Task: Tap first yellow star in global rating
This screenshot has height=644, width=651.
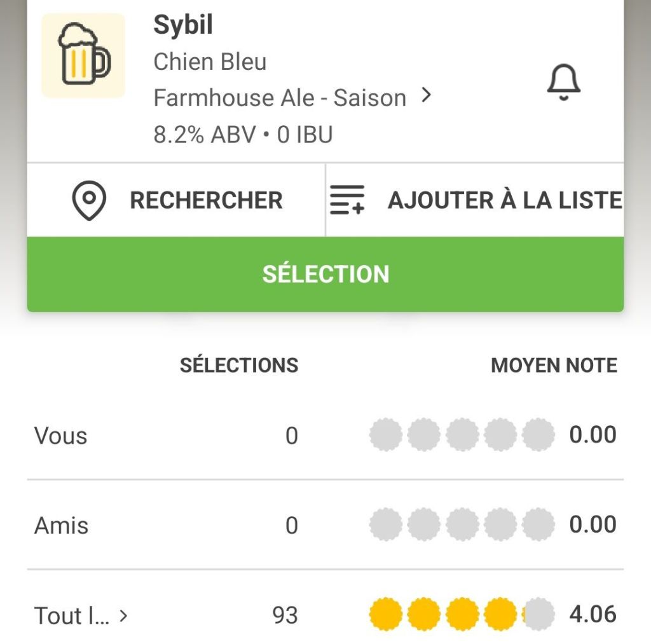Action: tap(385, 615)
